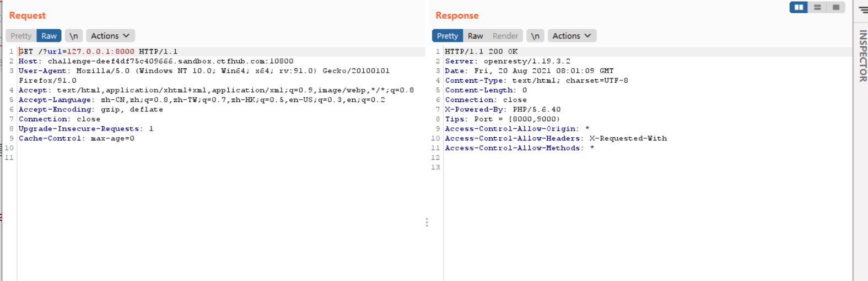Click the Host header line
Screen dimensions: 868x281
point(156,61)
